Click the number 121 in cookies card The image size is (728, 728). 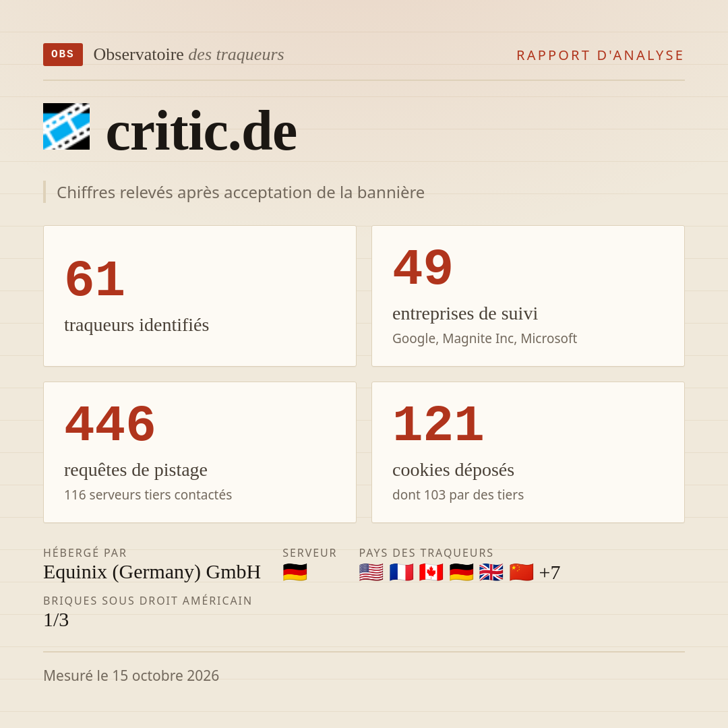pyautogui.click(x=438, y=424)
